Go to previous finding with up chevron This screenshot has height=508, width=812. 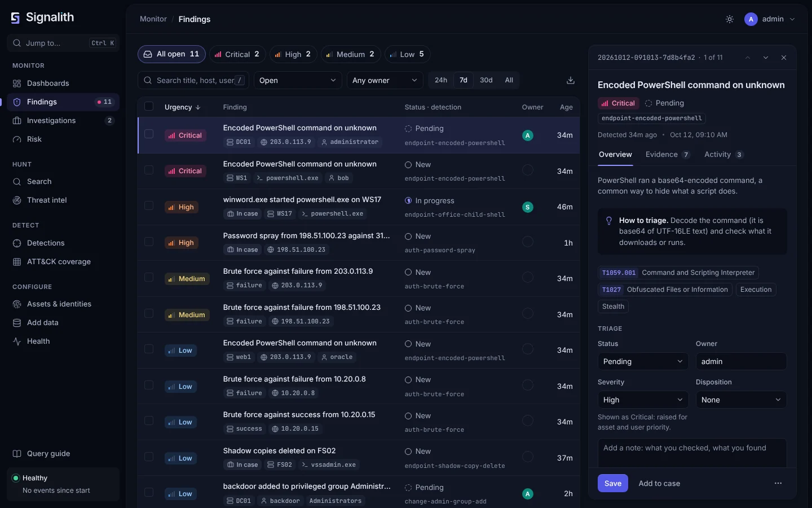click(748, 58)
